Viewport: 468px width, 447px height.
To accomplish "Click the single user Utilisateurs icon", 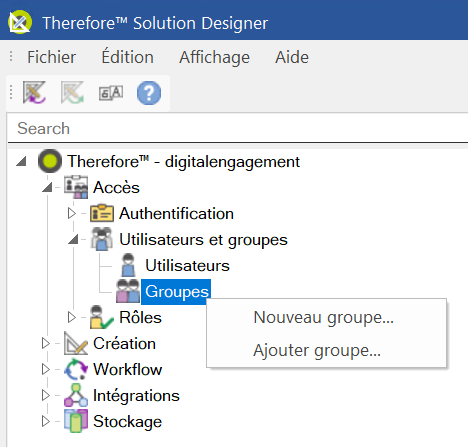I will pos(128,265).
